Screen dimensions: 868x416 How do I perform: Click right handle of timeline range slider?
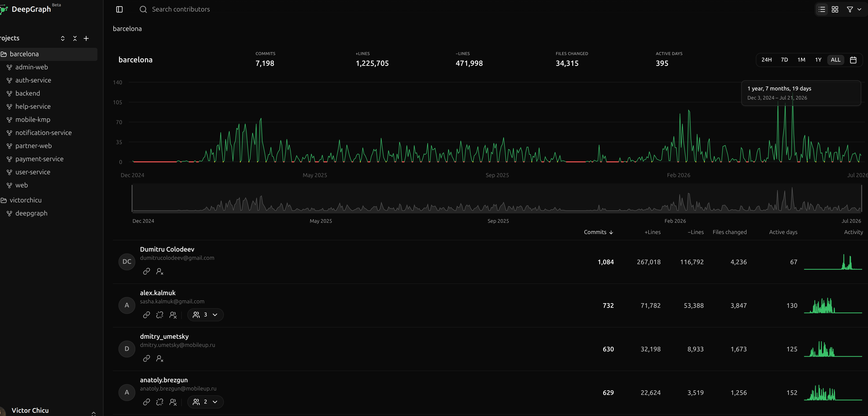coord(862,198)
